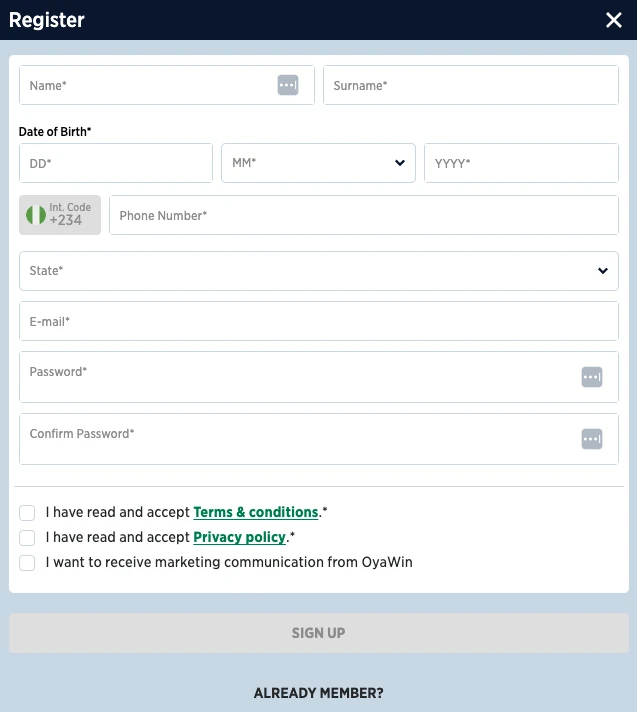Tick the Privacy policy acceptance checkbox
This screenshot has height=712, width=637.
[x=27, y=538]
